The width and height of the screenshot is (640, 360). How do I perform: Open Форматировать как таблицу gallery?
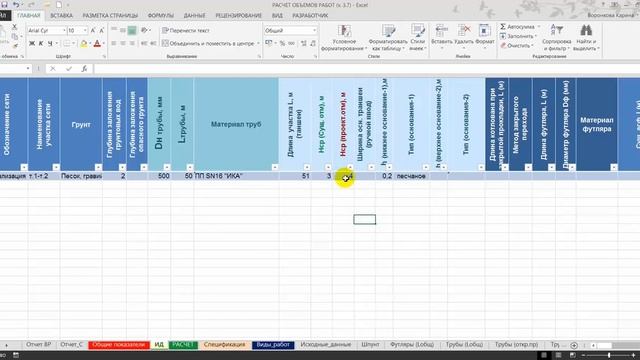(388, 38)
